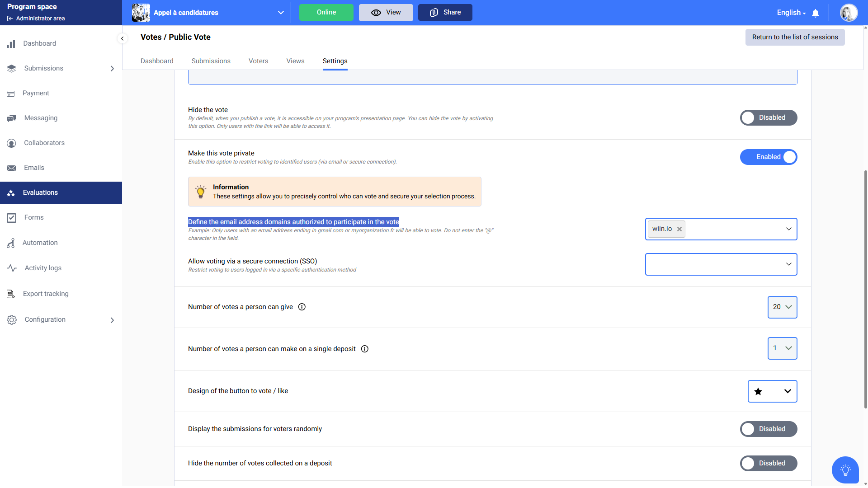Open Export tracking in the sidebar
The height and width of the screenshot is (488, 868).
pyautogui.click(x=46, y=294)
